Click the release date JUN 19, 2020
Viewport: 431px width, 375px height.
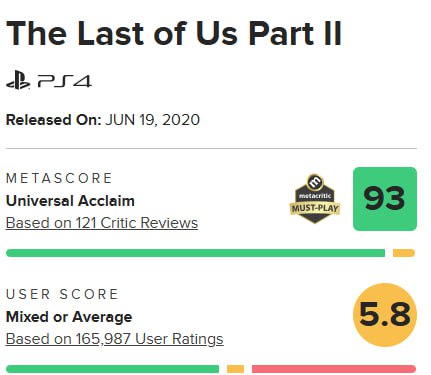point(153,120)
